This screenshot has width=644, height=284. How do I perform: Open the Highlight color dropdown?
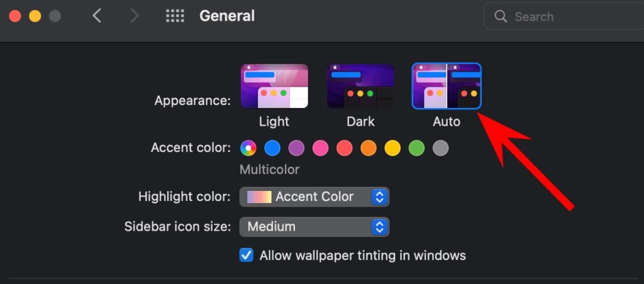(314, 197)
